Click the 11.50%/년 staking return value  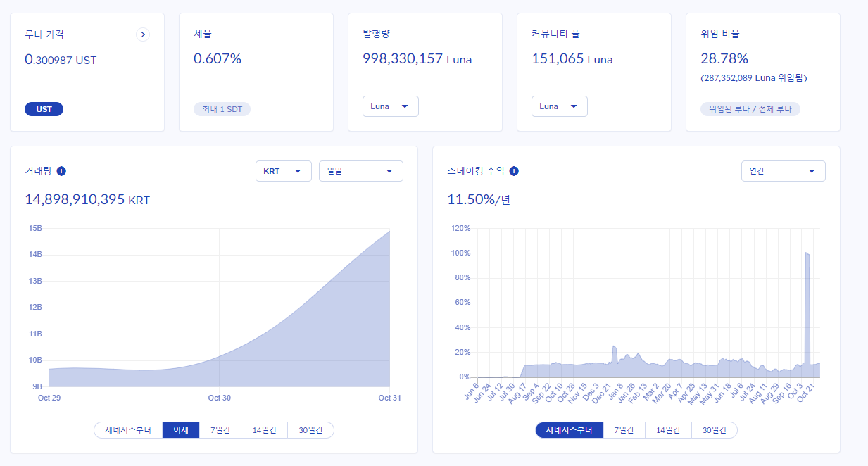479,200
